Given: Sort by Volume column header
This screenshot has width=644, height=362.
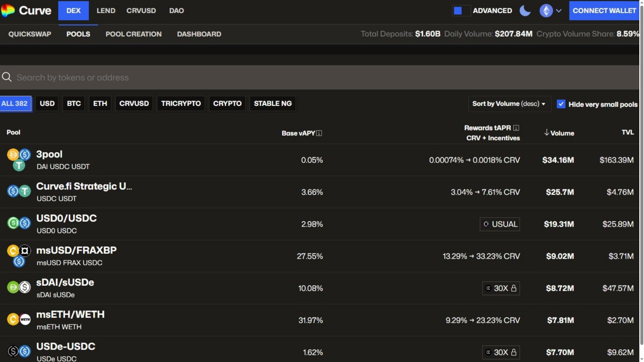Looking at the screenshot, I should [x=559, y=133].
